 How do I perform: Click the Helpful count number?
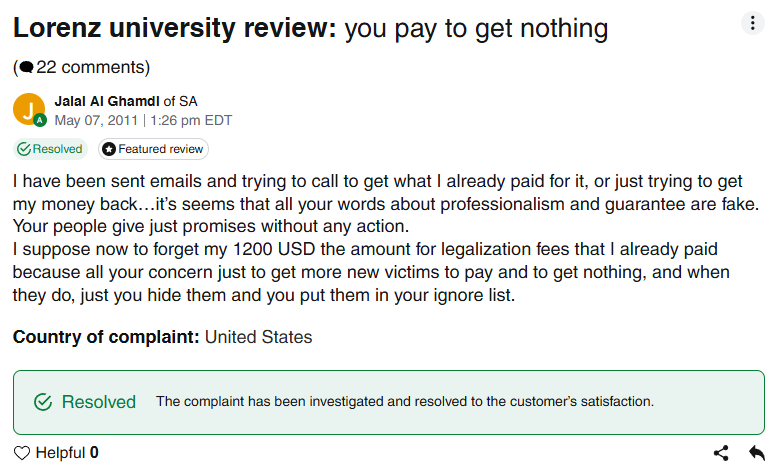pos(94,453)
